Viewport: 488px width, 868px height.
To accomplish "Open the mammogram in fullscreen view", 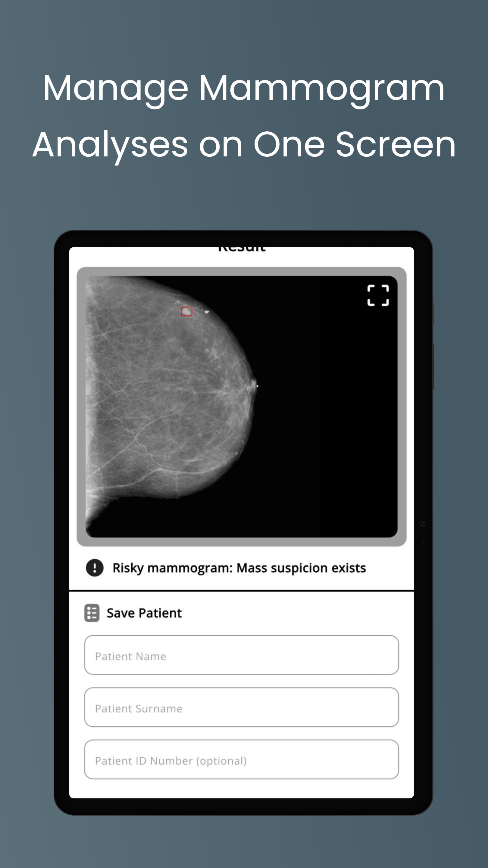I will click(378, 295).
